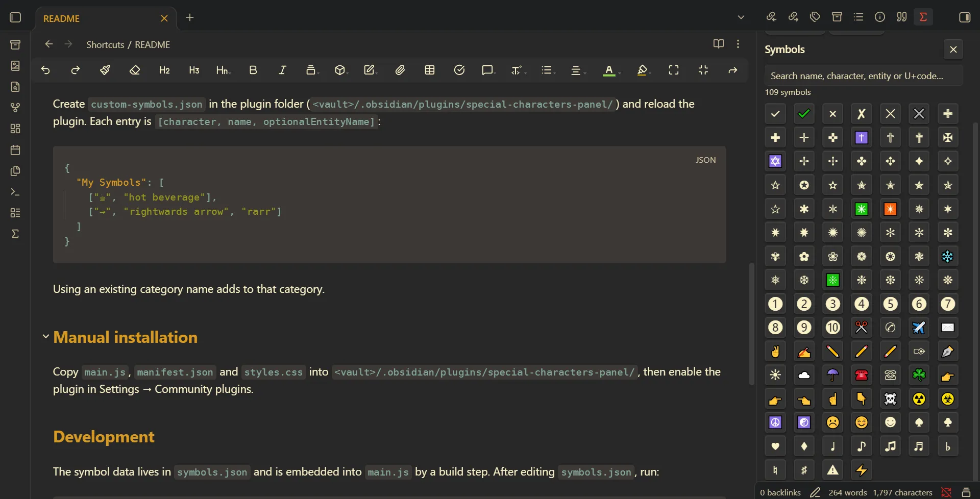This screenshot has width=980, height=499.
Task: Close the README tab
Action: coord(164,18)
